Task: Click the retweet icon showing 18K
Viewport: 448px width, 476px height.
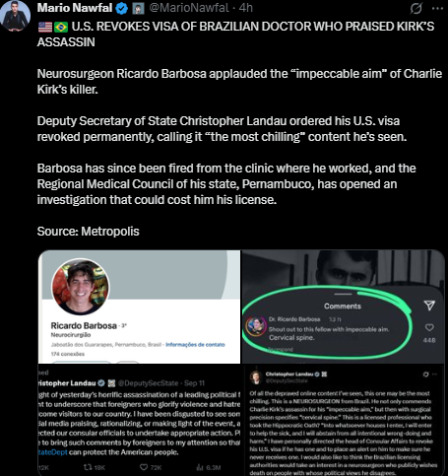Action: [x=88, y=467]
